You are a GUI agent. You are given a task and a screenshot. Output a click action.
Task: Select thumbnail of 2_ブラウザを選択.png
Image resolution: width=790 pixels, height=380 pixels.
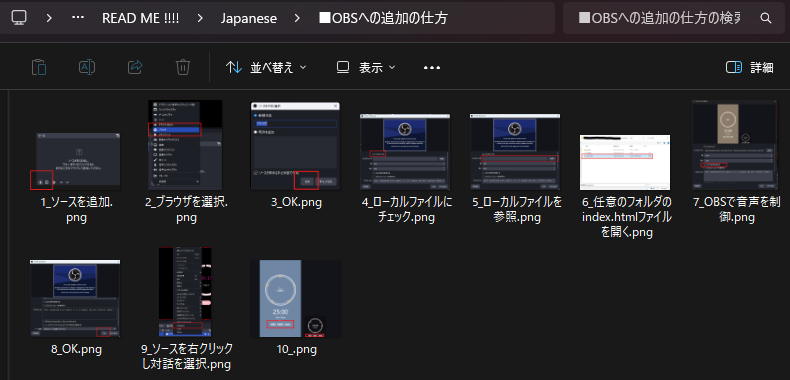coord(185,145)
